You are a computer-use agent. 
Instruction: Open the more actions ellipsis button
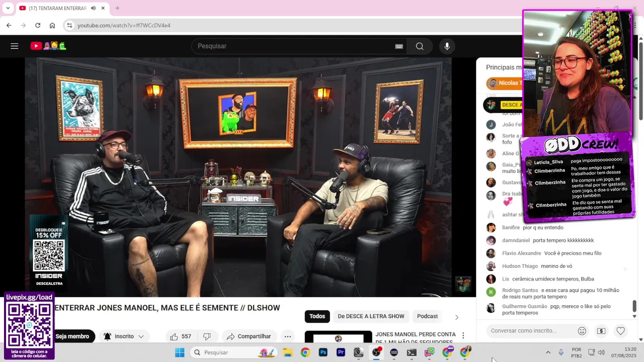pyautogui.click(x=288, y=336)
